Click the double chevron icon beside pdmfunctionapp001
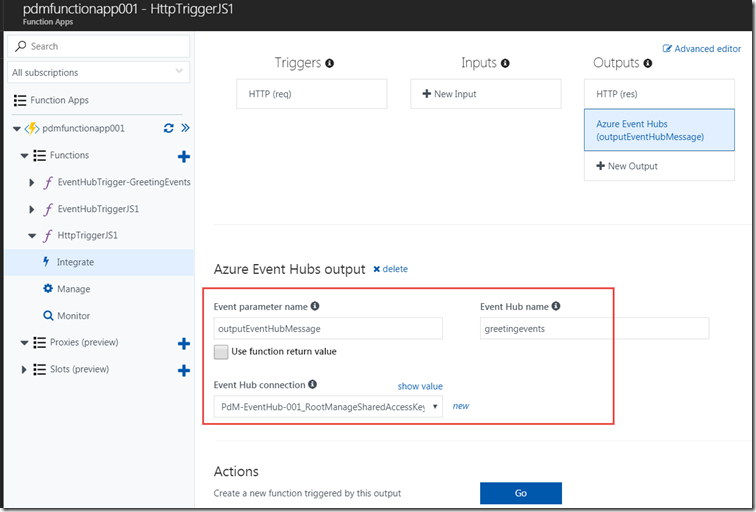Viewport: 756px width, 512px height. coord(185,128)
